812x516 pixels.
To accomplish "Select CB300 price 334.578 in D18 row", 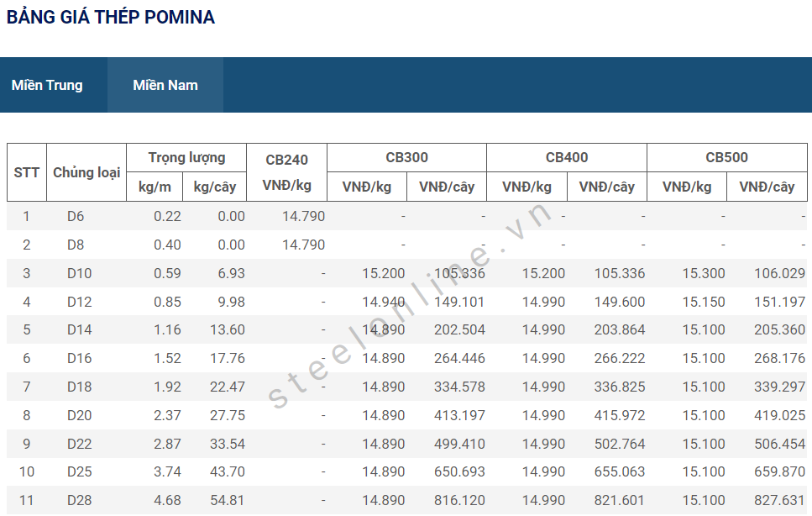I will (x=459, y=387).
